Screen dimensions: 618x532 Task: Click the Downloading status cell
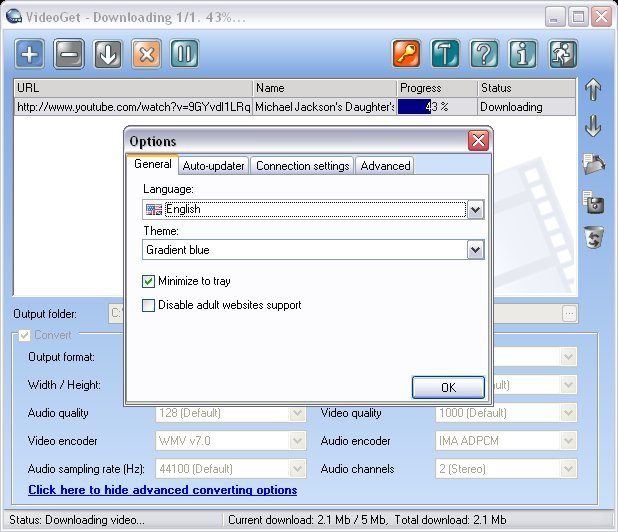click(526, 107)
